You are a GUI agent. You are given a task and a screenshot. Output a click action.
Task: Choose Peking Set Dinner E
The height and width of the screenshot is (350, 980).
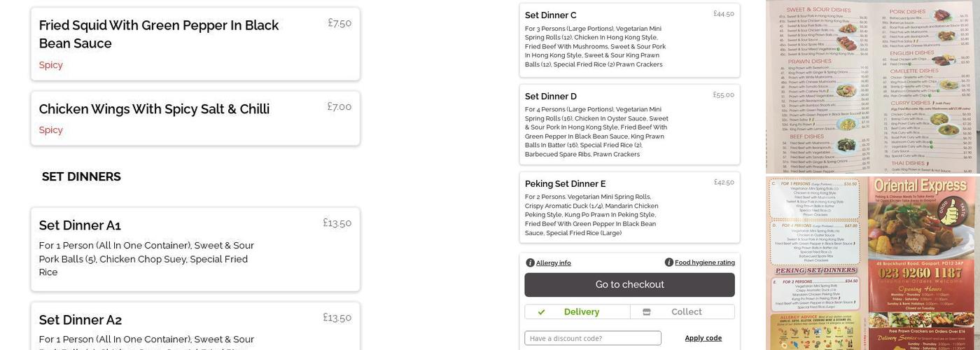[629, 207]
